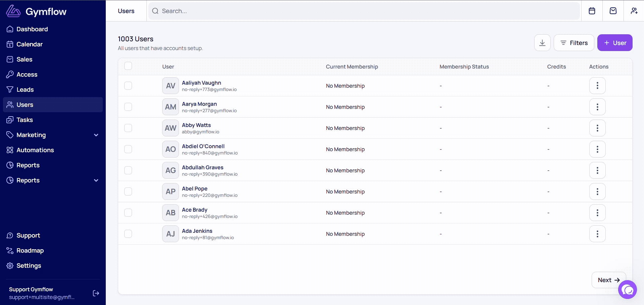Screen dimensions: 644x305
Task: Open Settings in the sidebar
Action: [x=53, y=266]
